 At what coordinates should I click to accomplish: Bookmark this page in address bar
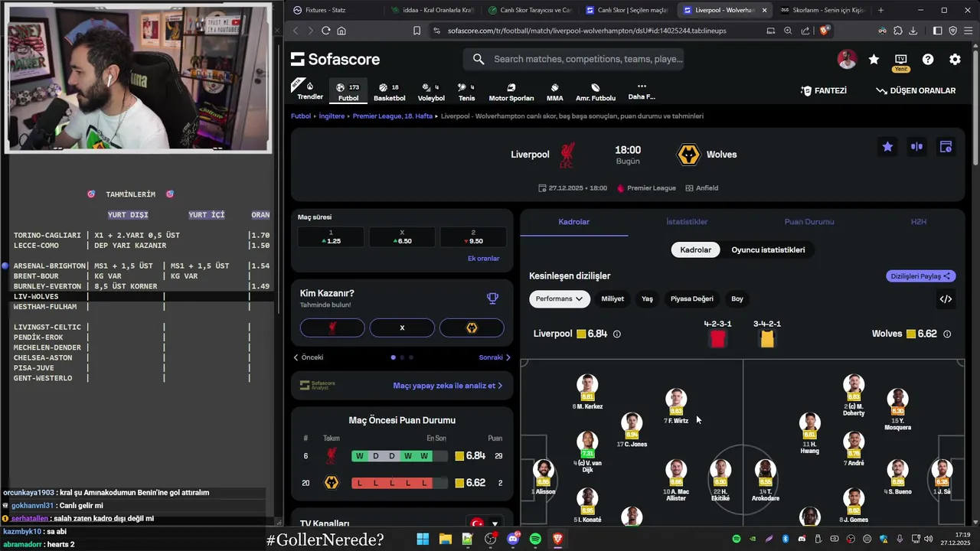pos(416,31)
